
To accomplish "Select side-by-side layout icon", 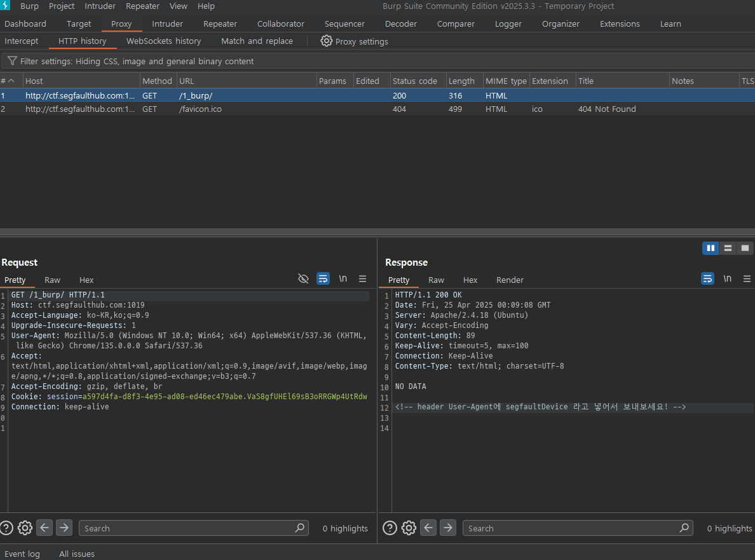I will click(x=711, y=248).
